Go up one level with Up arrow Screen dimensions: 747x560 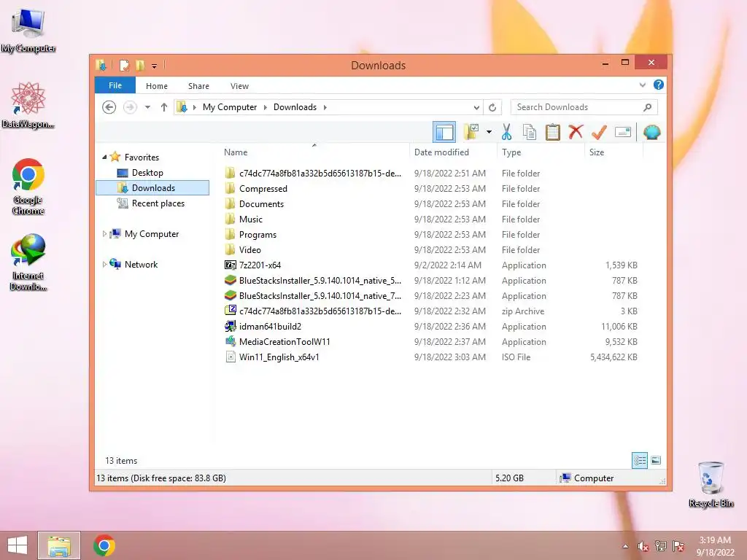(164, 107)
